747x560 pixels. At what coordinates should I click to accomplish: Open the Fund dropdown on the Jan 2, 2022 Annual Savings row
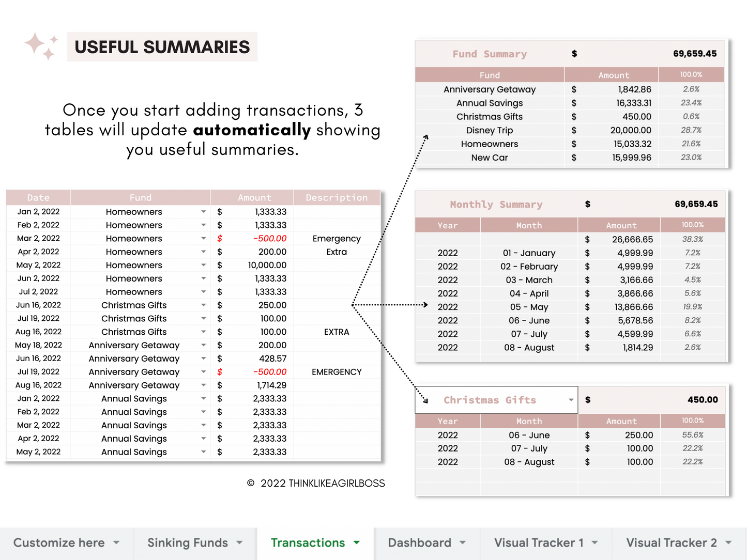(x=204, y=398)
